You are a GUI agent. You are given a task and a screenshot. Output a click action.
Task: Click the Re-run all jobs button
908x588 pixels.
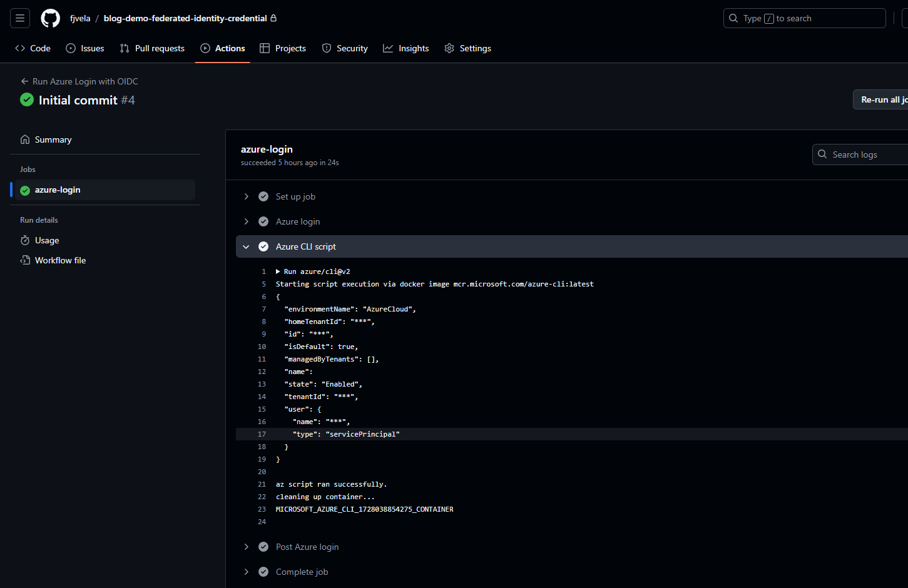click(x=880, y=99)
